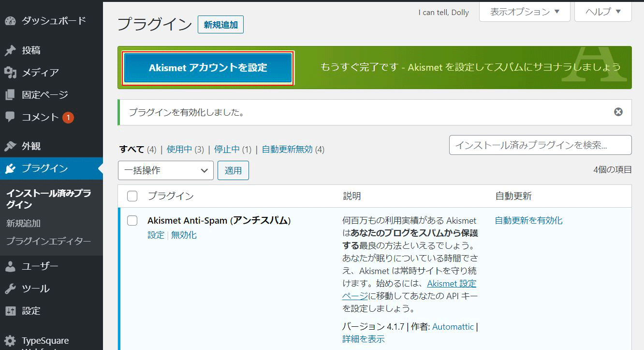This screenshot has width=644, height=350.
Task: Filter plugins by 使用中 tab
Action: 179,150
